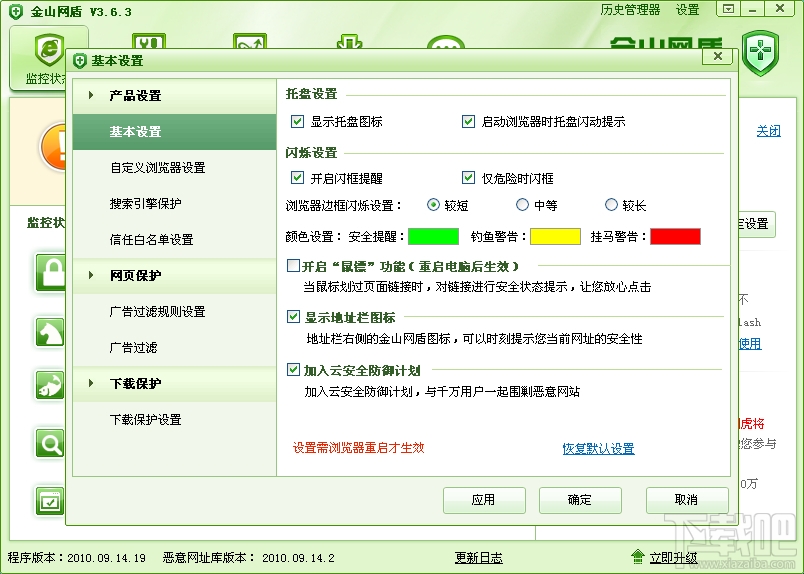Uncheck 启动浏览器时托盘闪动提示 checkbox

(468, 122)
